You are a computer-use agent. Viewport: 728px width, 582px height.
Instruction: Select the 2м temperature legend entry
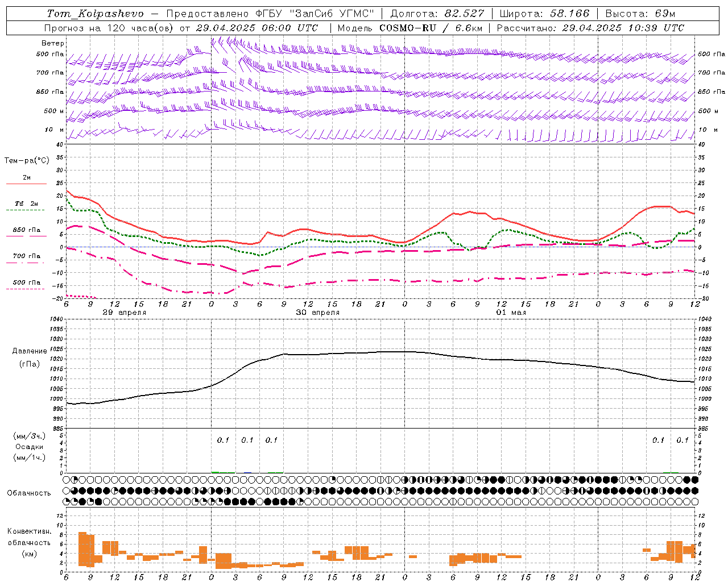point(26,178)
